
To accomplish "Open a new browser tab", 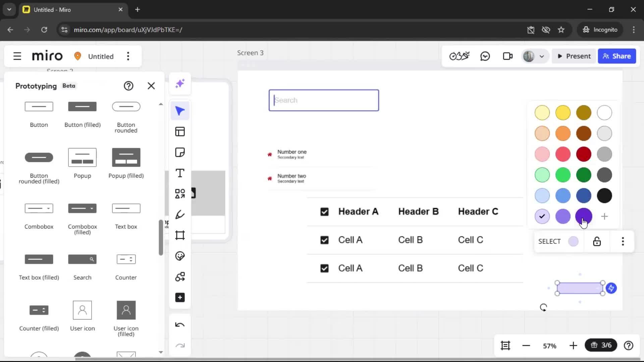I will coord(138,9).
